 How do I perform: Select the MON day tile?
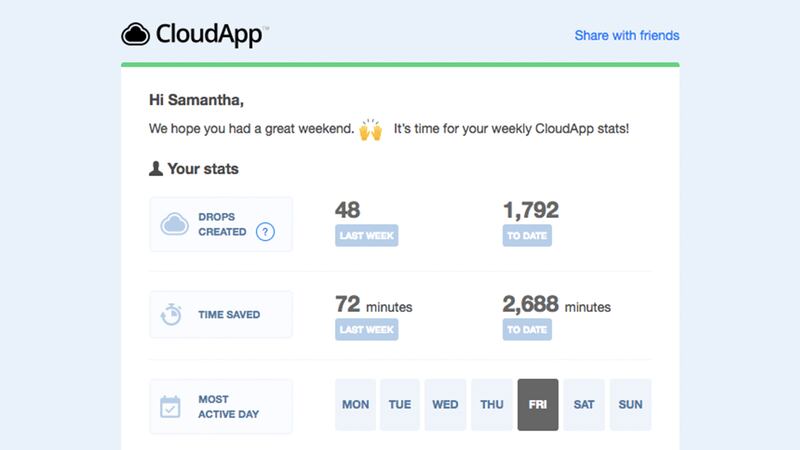point(355,405)
